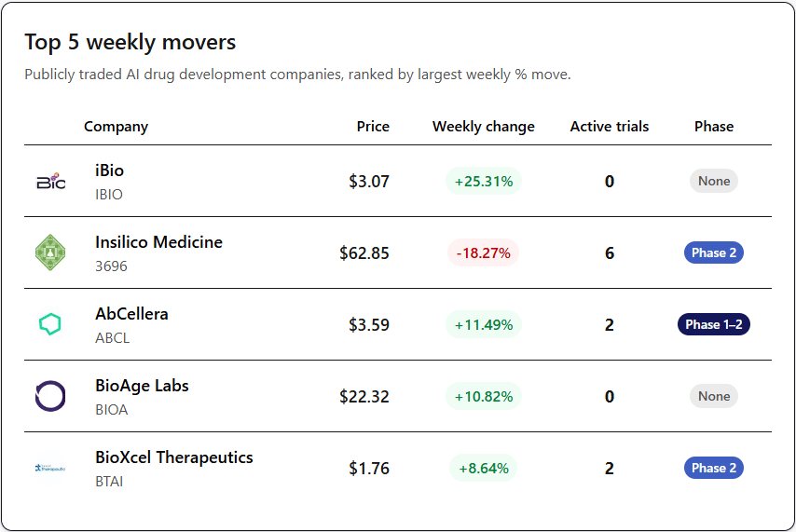Sort by the Price column header
This screenshot has width=796, height=532.
(x=373, y=127)
